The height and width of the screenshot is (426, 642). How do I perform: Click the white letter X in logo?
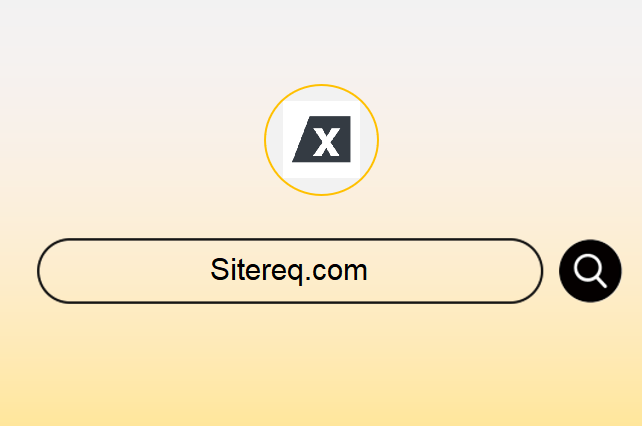point(326,141)
